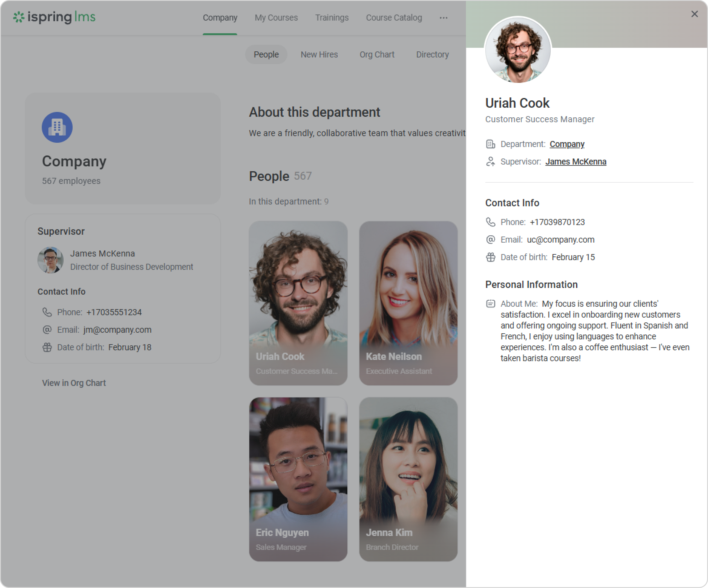The width and height of the screenshot is (708, 588).
Task: Open the three-dot more menu in navigation
Action: point(443,18)
